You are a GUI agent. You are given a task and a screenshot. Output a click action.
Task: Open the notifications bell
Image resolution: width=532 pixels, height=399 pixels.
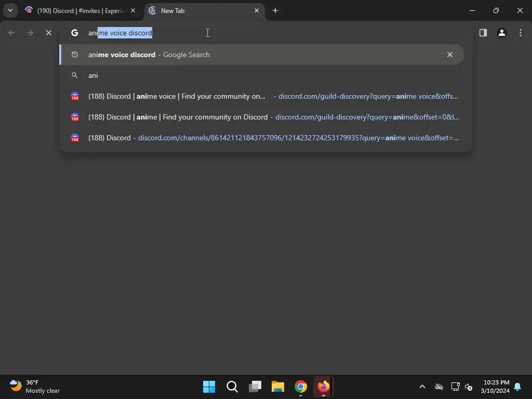tap(518, 387)
